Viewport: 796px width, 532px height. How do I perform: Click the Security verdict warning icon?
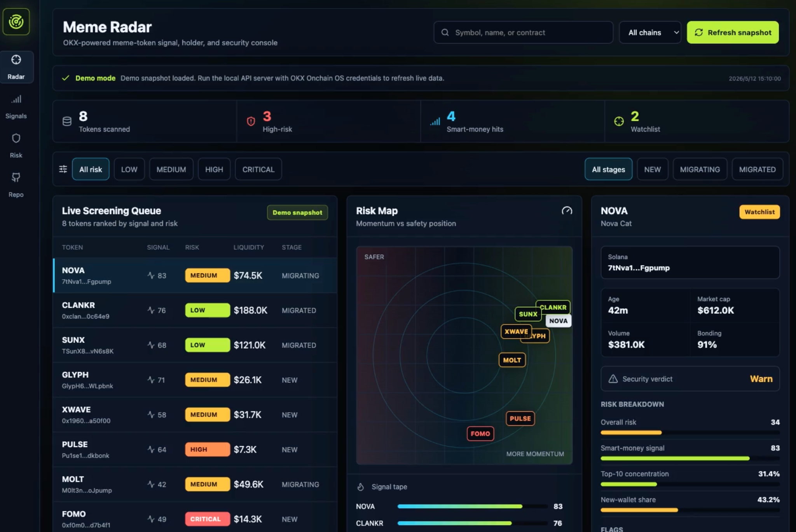[613, 379]
